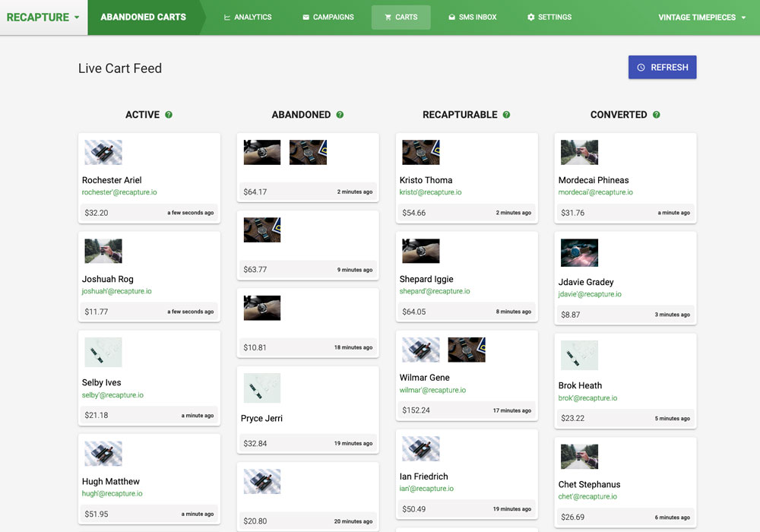Click rochester@recapture.io email link
The height and width of the screenshot is (532, 760).
coord(119,192)
